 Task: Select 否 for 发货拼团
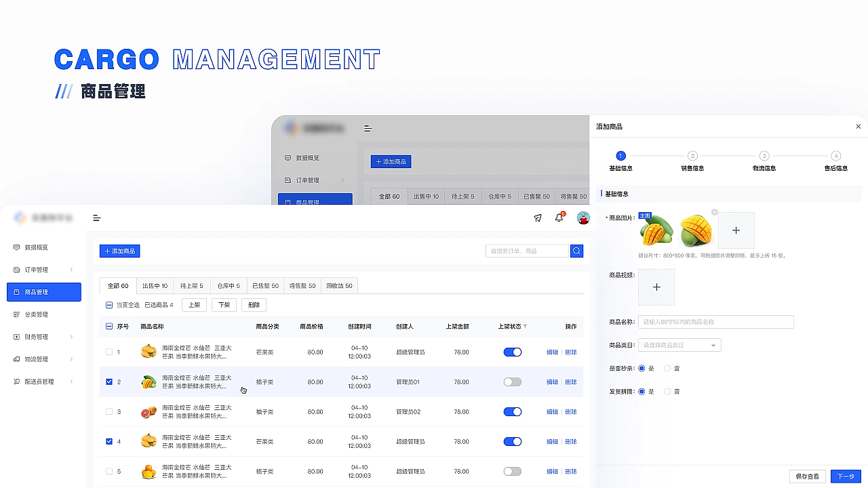667,392
